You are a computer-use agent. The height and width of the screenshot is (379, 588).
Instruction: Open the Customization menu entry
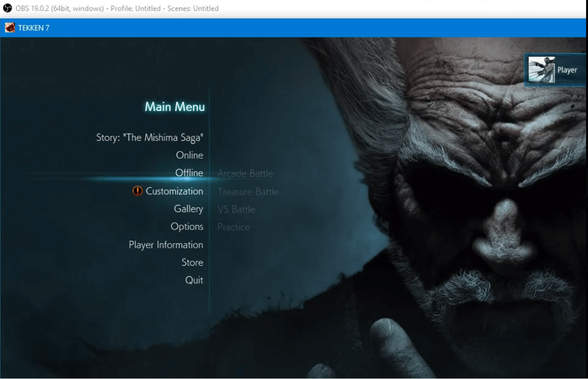coord(174,191)
